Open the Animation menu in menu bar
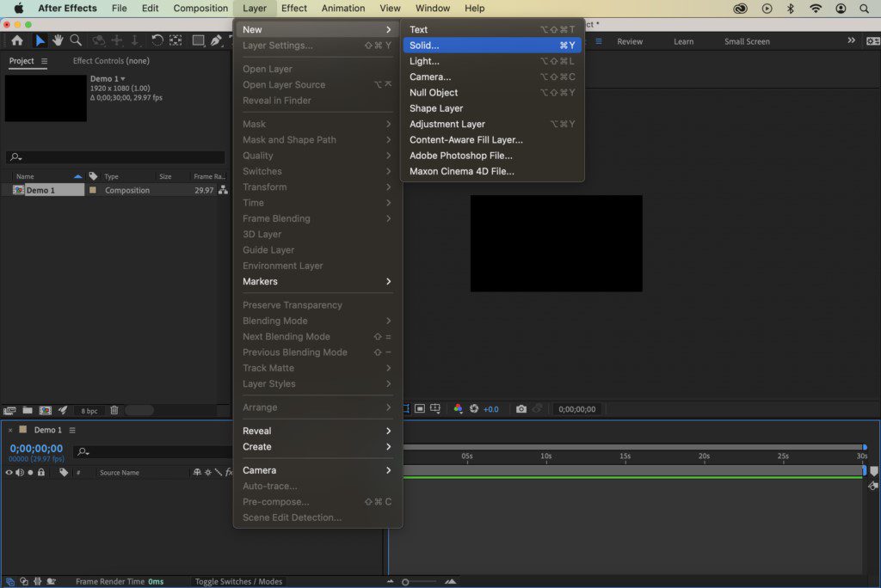The height and width of the screenshot is (588, 881). [342, 9]
